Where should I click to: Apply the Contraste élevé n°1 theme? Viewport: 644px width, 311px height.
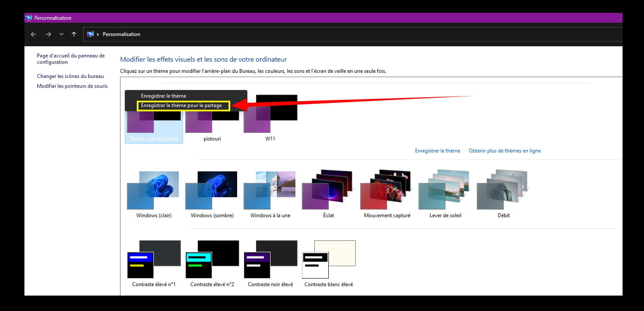tap(154, 263)
